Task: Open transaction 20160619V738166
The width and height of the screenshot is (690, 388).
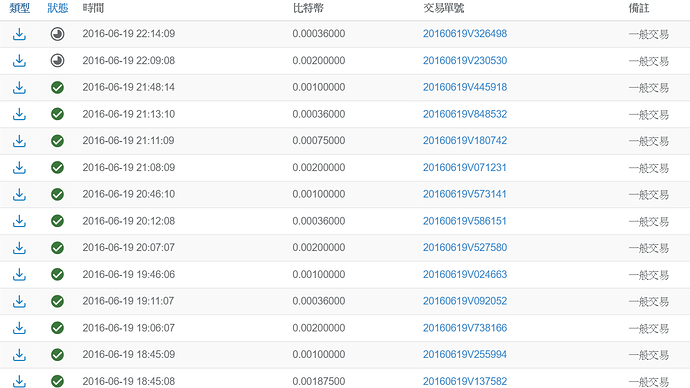Action: point(465,328)
